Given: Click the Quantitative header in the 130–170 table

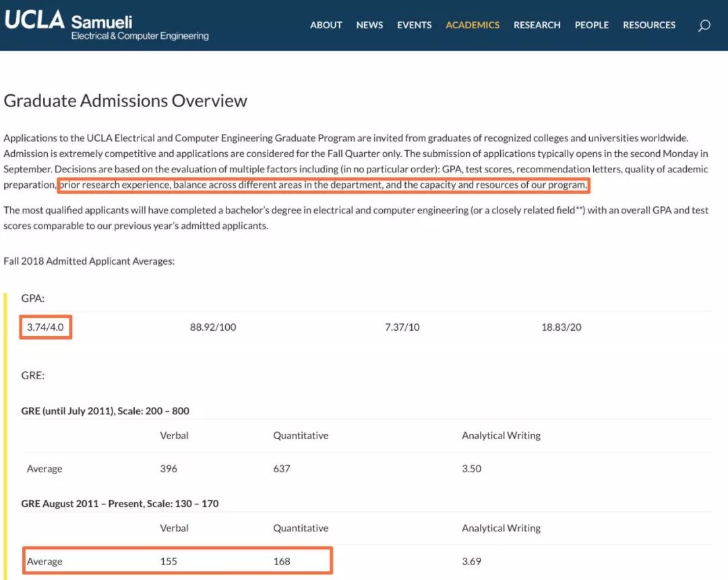Looking at the screenshot, I should point(301,528).
